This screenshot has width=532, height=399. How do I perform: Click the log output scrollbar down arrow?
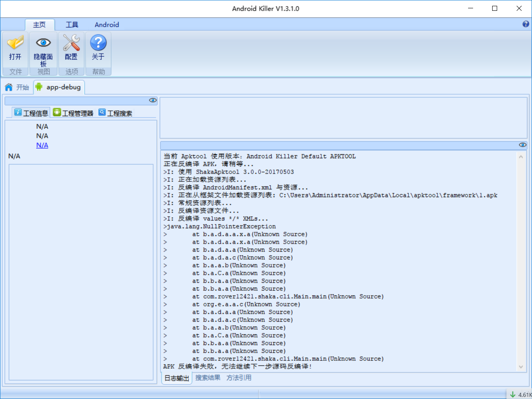pyautogui.click(x=521, y=367)
